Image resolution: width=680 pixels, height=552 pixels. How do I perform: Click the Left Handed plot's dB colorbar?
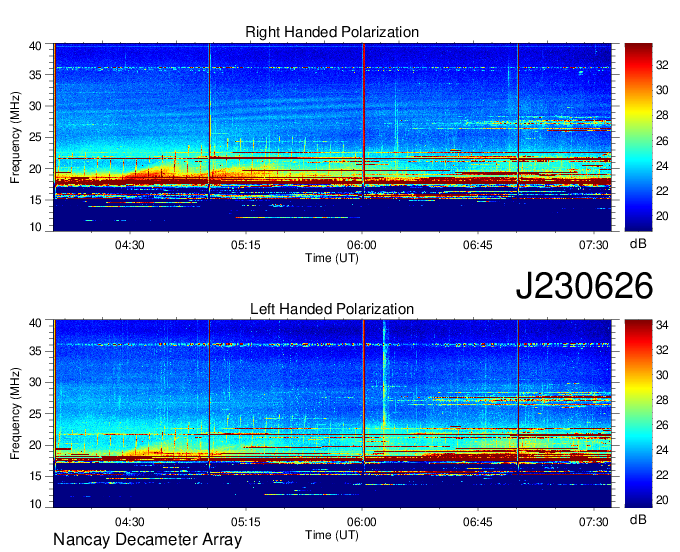click(638, 414)
